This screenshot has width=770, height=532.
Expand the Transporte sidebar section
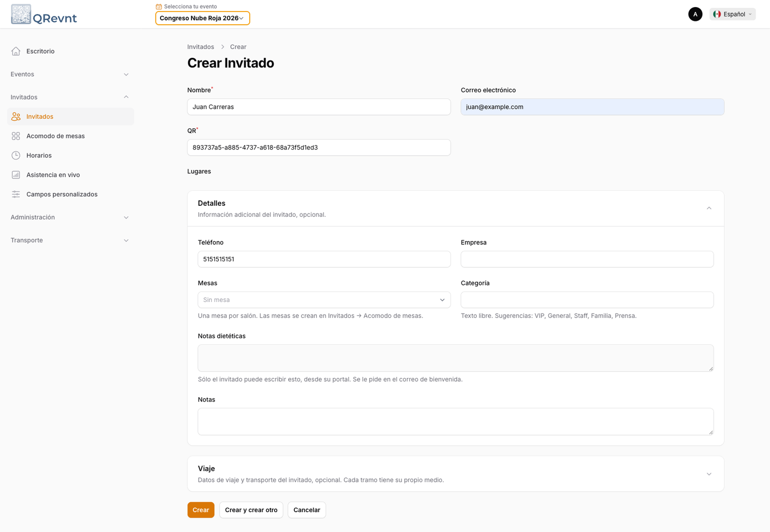(x=70, y=240)
